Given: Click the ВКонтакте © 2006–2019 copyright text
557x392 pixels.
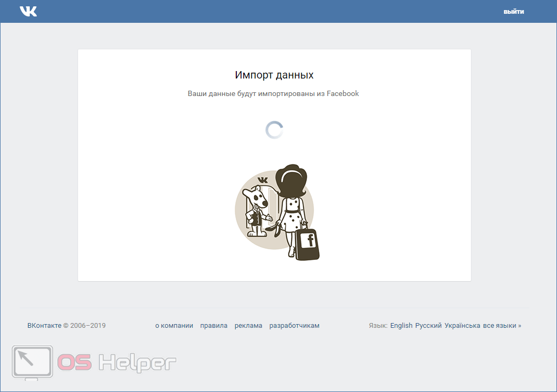Looking at the screenshot, I should tap(66, 326).
